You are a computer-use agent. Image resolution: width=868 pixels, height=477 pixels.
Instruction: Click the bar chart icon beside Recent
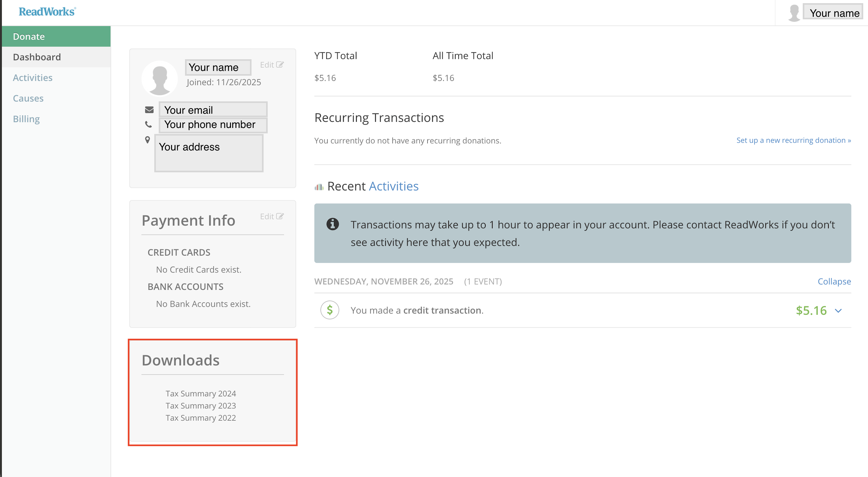319,187
